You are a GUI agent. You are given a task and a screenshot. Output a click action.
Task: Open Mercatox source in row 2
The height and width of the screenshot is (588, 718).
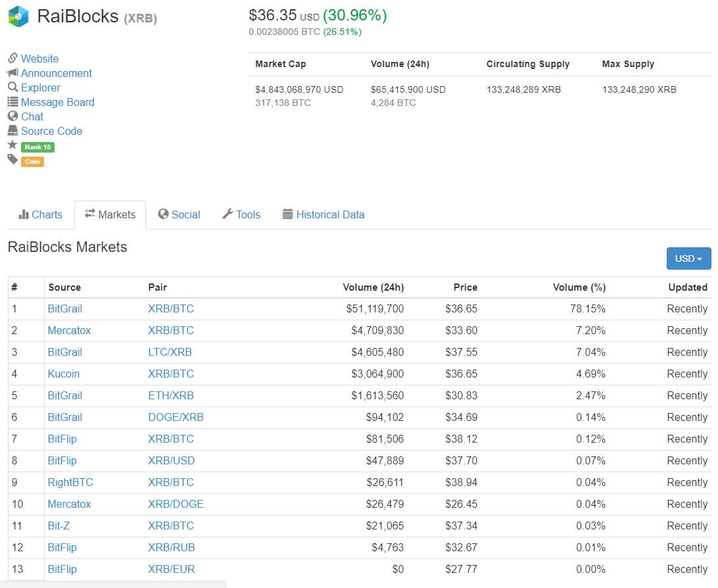[x=70, y=330]
